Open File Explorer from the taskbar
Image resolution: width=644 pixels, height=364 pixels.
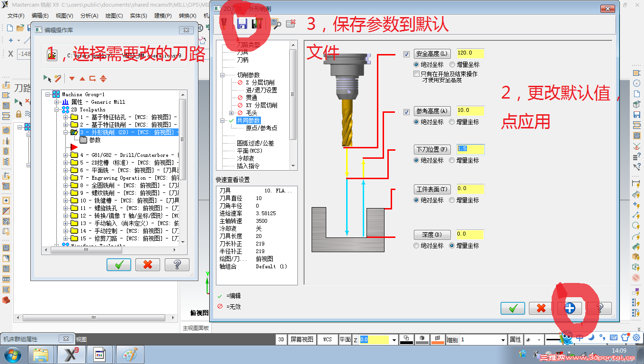(41, 354)
